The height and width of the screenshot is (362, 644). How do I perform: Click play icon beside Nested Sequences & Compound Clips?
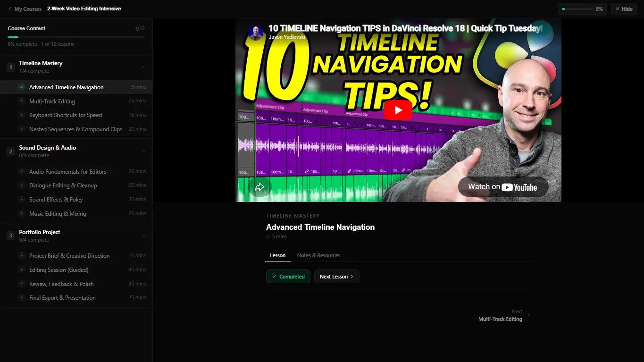(22, 129)
